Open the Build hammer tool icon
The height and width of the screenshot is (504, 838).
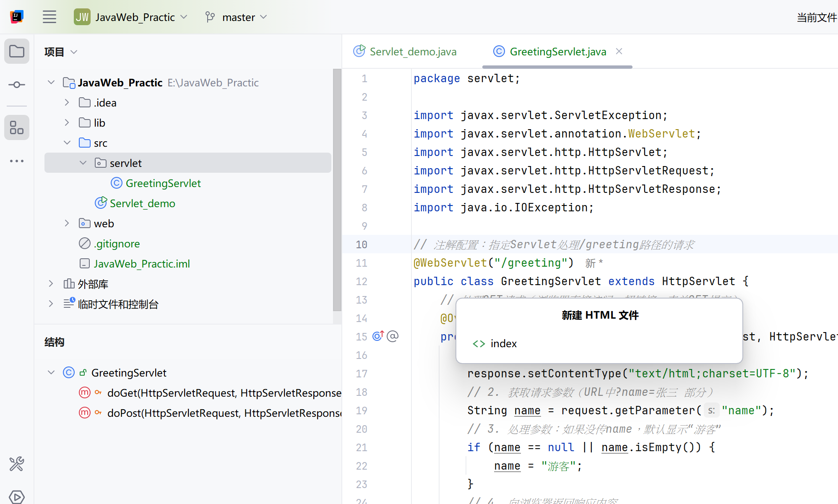pos(17,464)
